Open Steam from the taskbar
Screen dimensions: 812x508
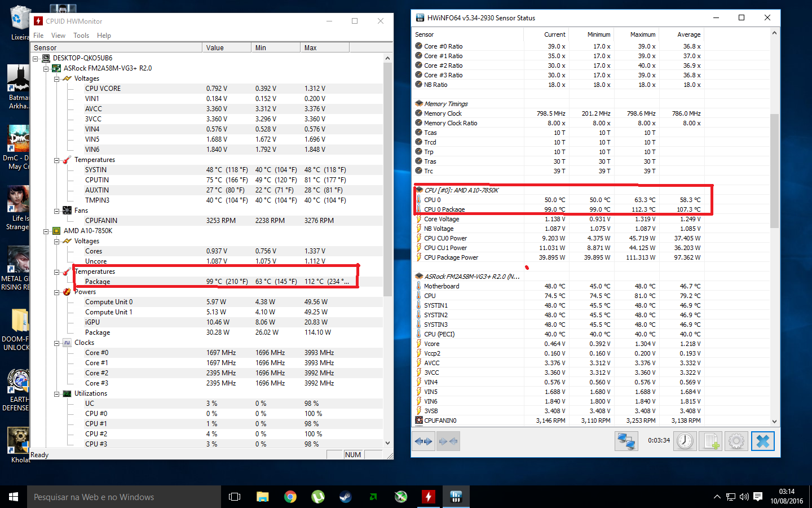[x=346, y=497]
